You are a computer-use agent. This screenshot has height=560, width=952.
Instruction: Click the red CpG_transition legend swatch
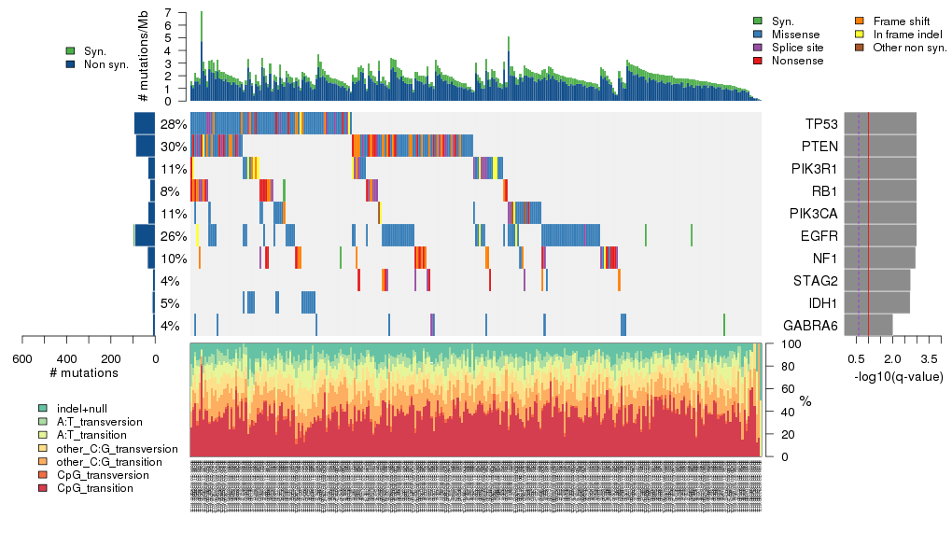[x=43, y=488]
